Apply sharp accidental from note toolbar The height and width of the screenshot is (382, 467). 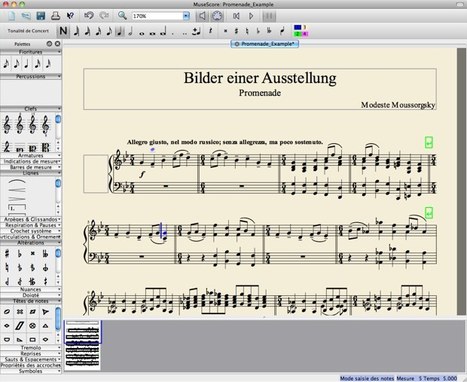pos(236,31)
